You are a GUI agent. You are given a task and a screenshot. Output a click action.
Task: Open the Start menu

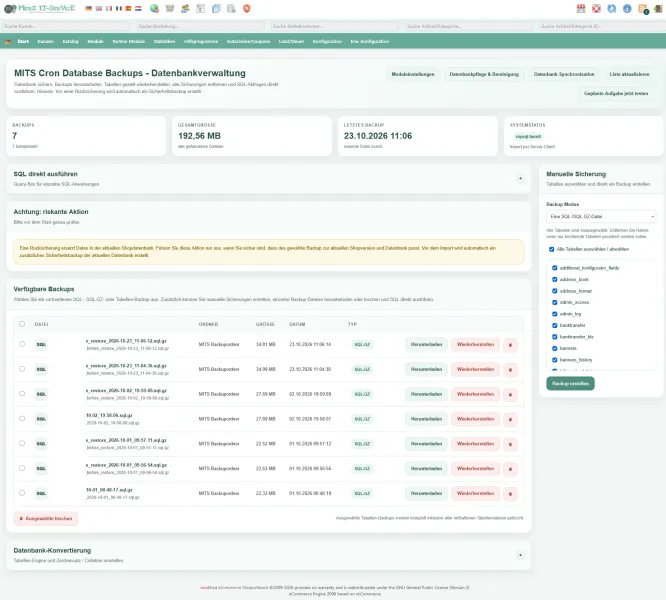[x=23, y=42]
